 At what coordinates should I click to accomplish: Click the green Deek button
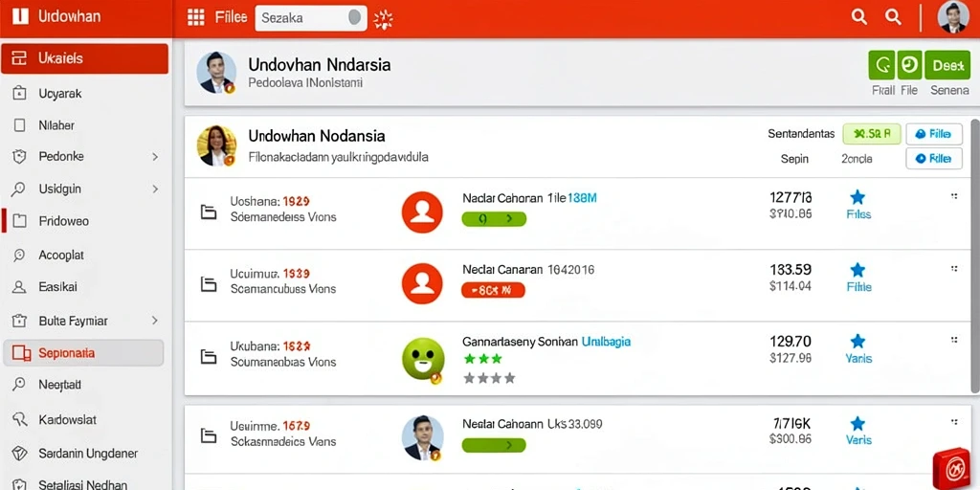point(947,65)
